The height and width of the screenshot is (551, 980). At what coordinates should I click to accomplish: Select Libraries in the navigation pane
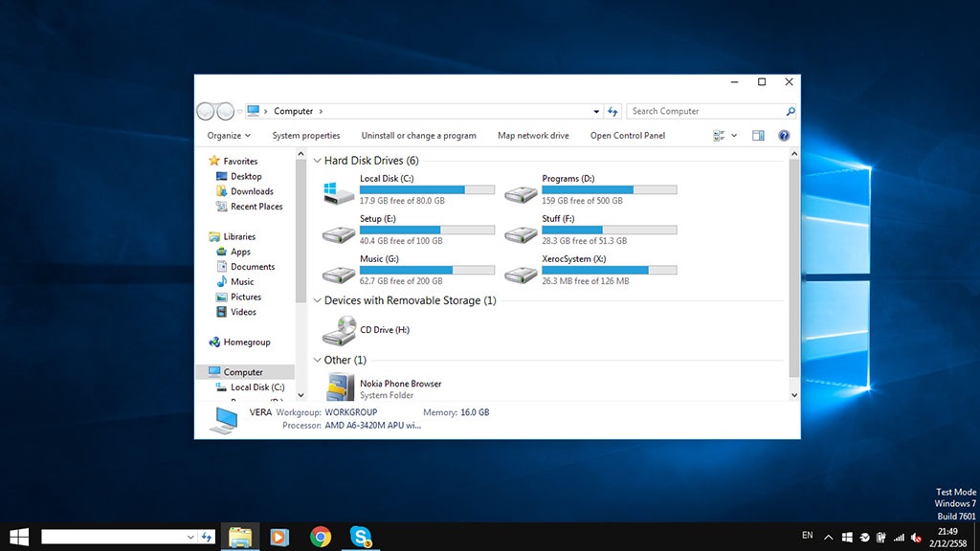point(239,237)
